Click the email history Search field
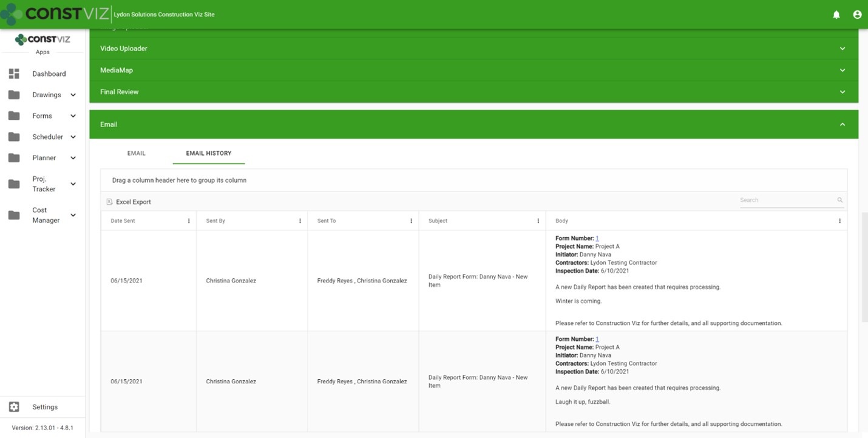Screen dimensions: 868x438 (786, 200)
